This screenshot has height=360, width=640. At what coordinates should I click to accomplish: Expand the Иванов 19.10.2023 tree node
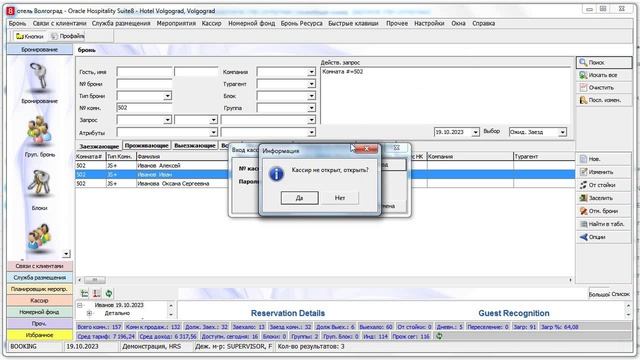click(80, 305)
